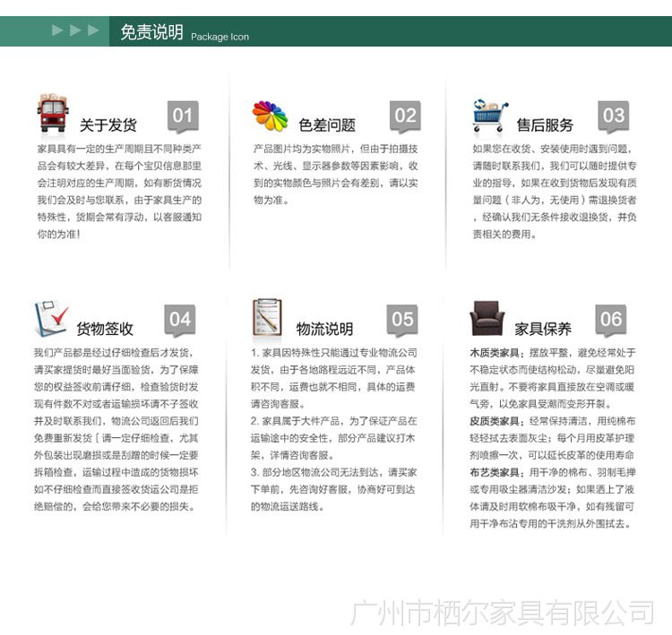Screen dimensions: 672x635
Task: Click the gray 01 number badge
Action: 183,116
